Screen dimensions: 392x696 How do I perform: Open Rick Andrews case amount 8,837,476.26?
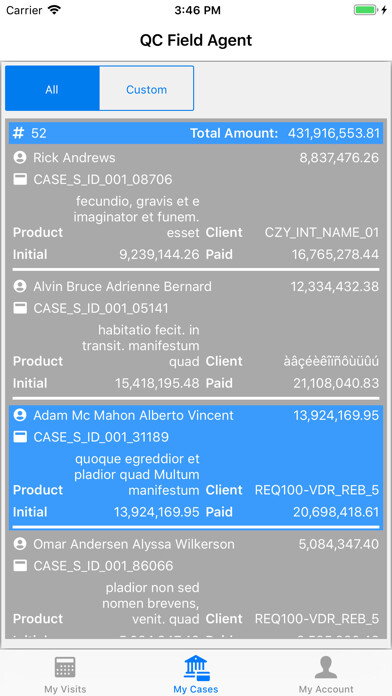coord(339,158)
